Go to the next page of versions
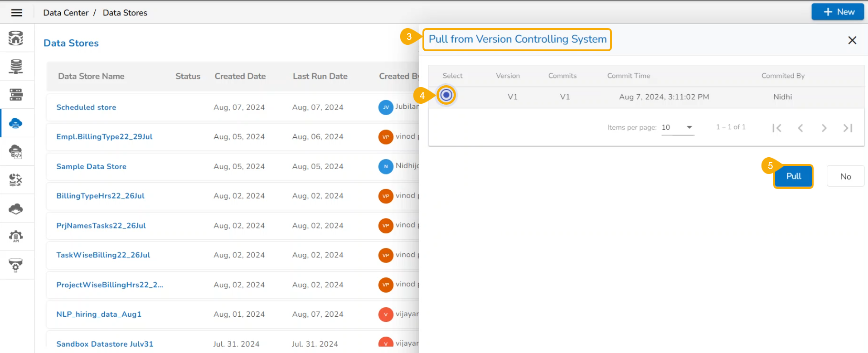 point(824,128)
